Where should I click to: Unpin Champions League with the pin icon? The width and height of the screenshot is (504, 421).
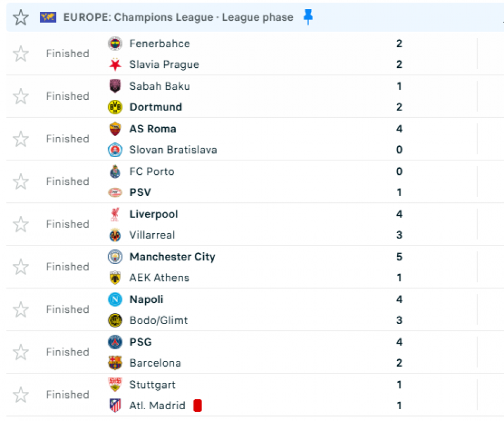coord(308,17)
